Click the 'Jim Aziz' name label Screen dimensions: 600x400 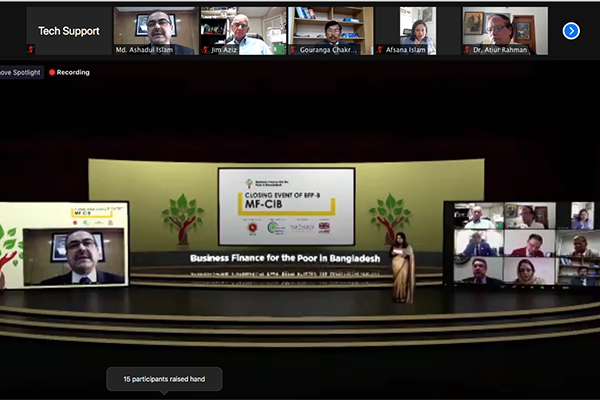point(224,50)
